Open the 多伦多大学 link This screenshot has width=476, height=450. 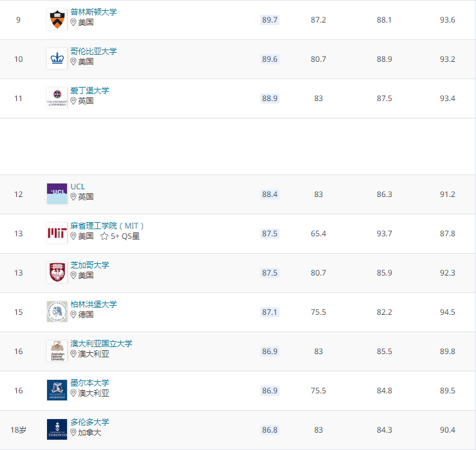tap(90, 422)
